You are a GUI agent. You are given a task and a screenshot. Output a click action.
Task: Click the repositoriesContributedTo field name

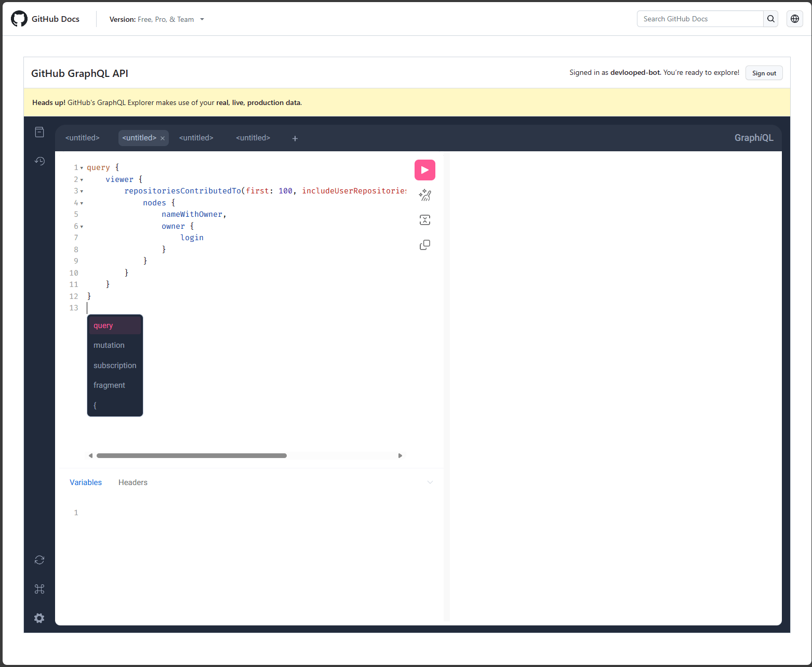point(183,191)
